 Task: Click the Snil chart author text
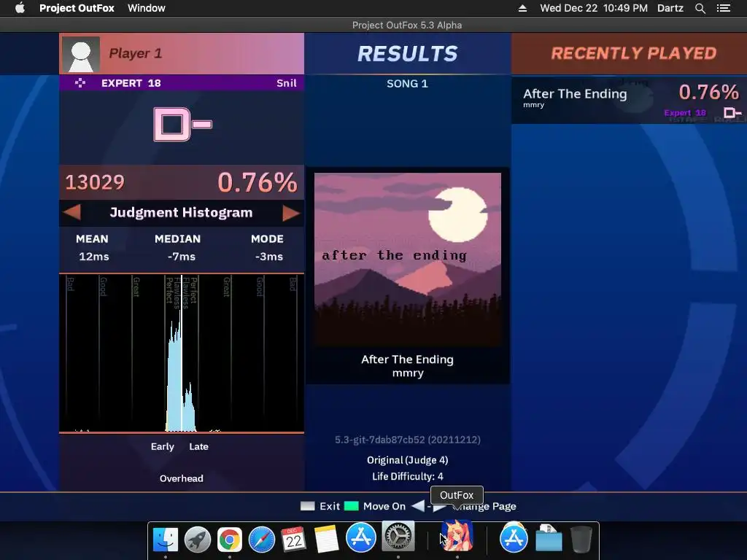click(286, 83)
